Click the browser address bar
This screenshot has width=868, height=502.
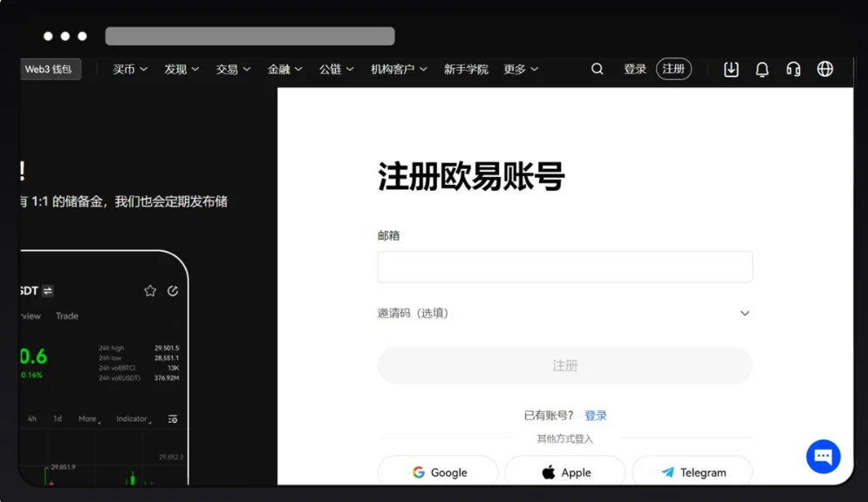point(249,36)
